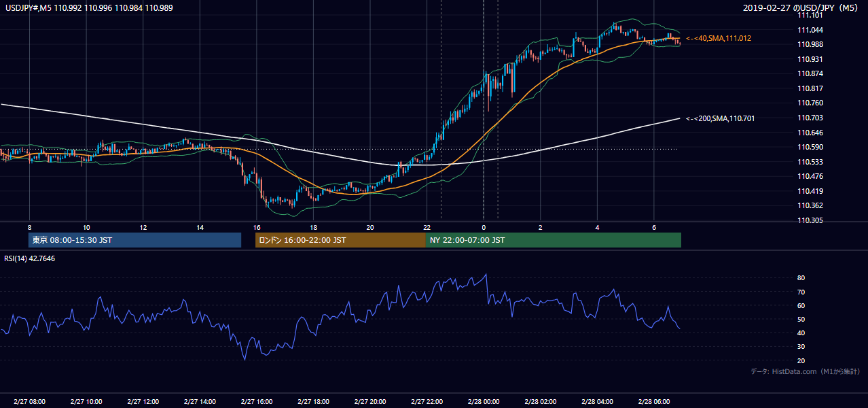Click price axis value 110.703

point(810,118)
